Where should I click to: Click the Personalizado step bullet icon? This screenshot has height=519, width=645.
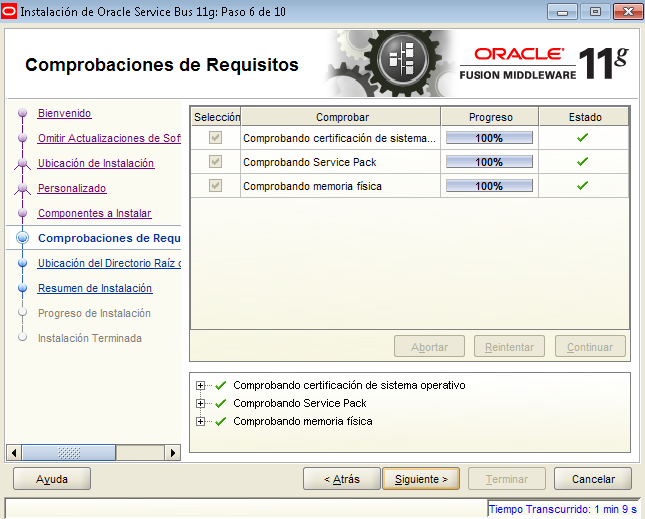23,188
